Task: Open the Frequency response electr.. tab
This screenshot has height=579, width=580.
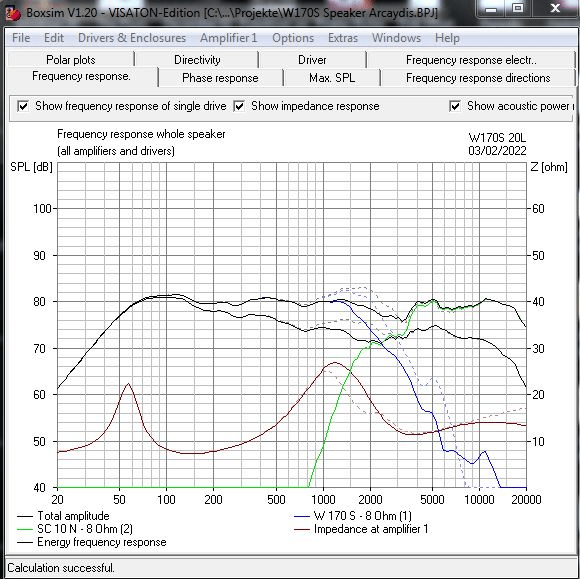Action: [x=471, y=60]
